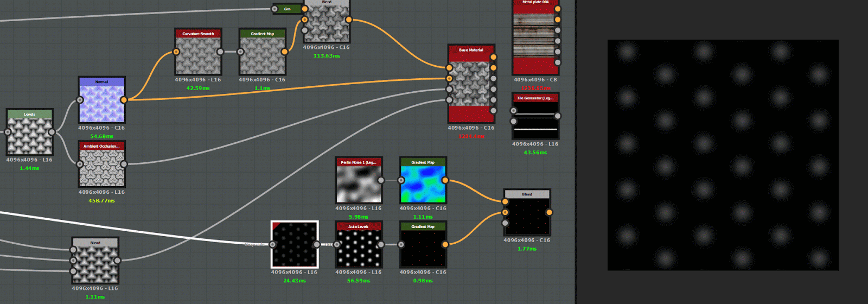
Task: Click the Ambient Occlusion title label
Action: click(x=101, y=146)
